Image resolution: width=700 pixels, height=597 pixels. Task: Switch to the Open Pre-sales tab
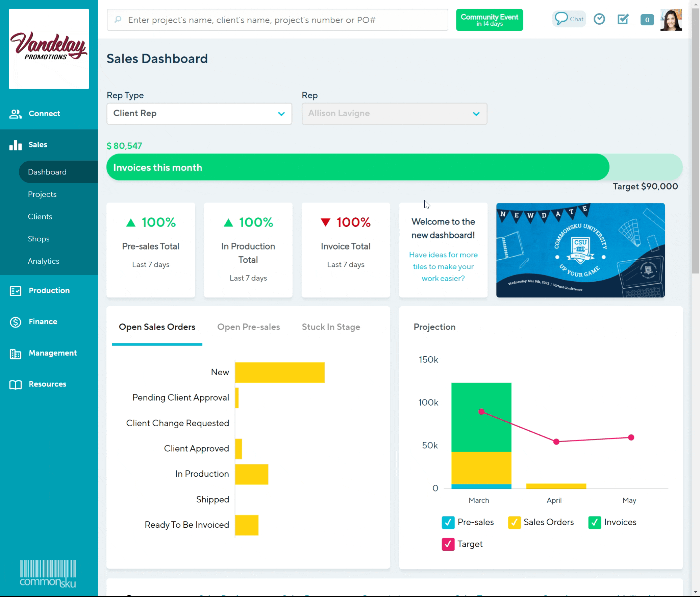248,327
